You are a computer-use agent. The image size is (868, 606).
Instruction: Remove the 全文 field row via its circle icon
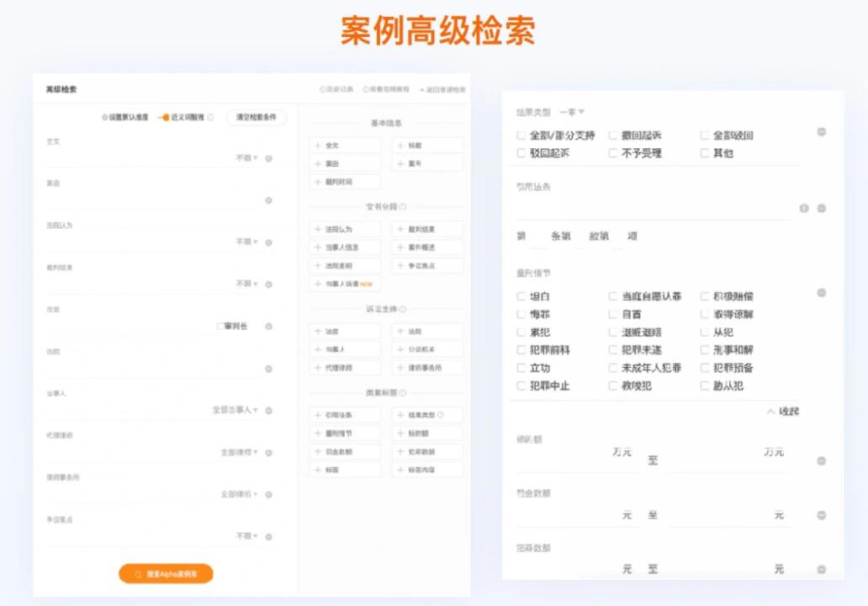click(x=268, y=158)
